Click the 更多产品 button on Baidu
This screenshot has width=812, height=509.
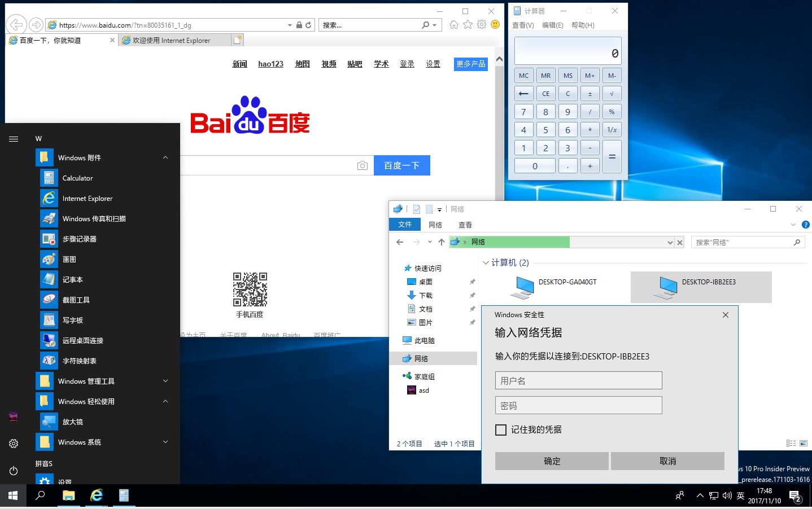(x=471, y=64)
